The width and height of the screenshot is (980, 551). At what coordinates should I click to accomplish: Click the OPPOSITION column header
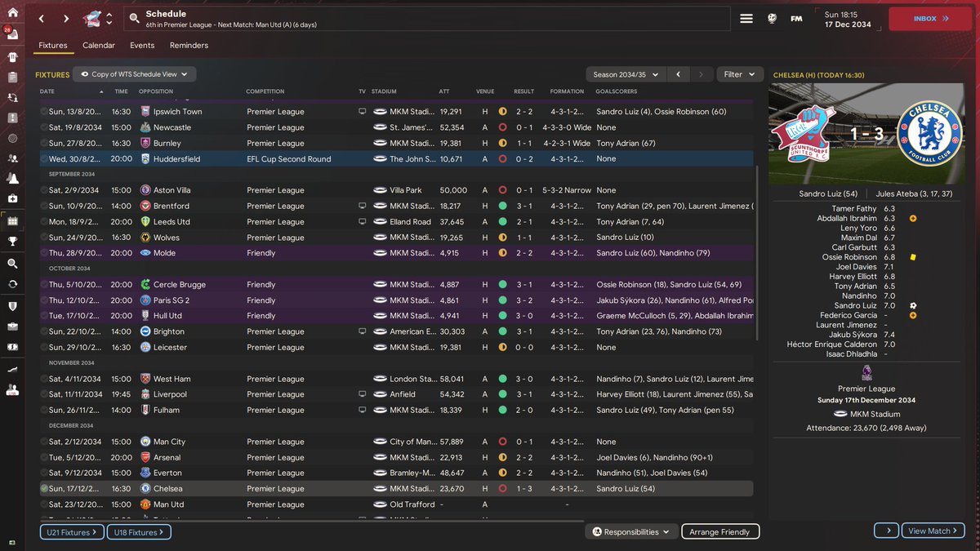pos(156,91)
